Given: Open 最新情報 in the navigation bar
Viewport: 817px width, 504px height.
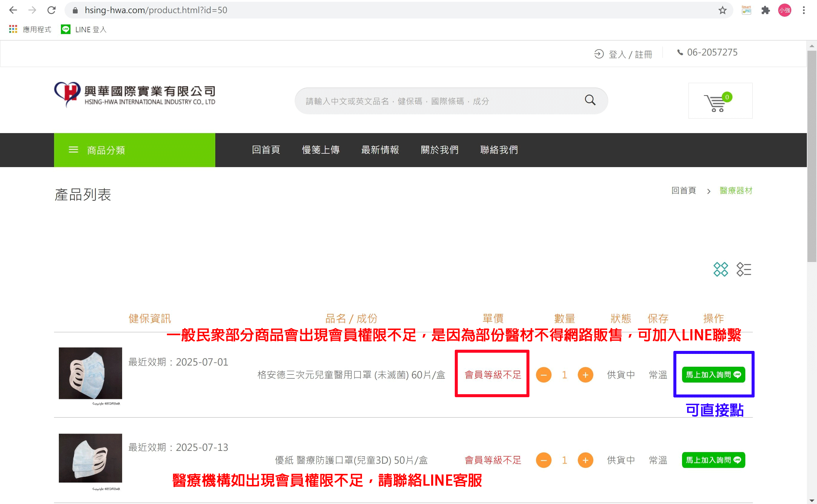Looking at the screenshot, I should (x=380, y=150).
